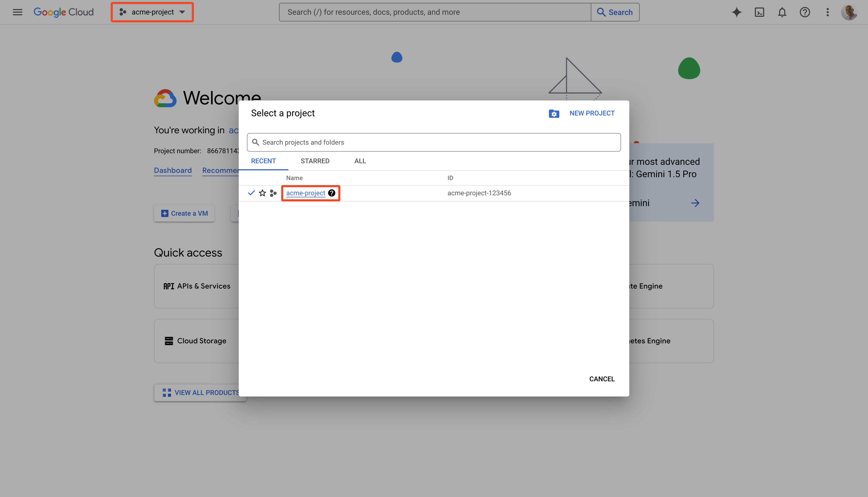
Task: Click the ID column header
Action: coord(450,178)
